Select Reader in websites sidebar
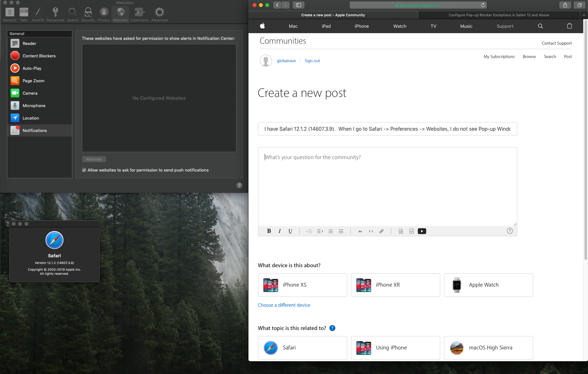 [x=40, y=43]
